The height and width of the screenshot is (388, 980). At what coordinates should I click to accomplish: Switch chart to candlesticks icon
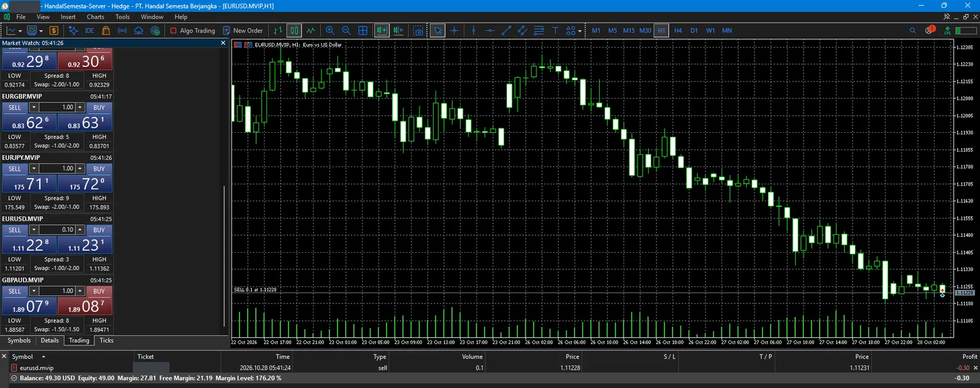coord(294,31)
